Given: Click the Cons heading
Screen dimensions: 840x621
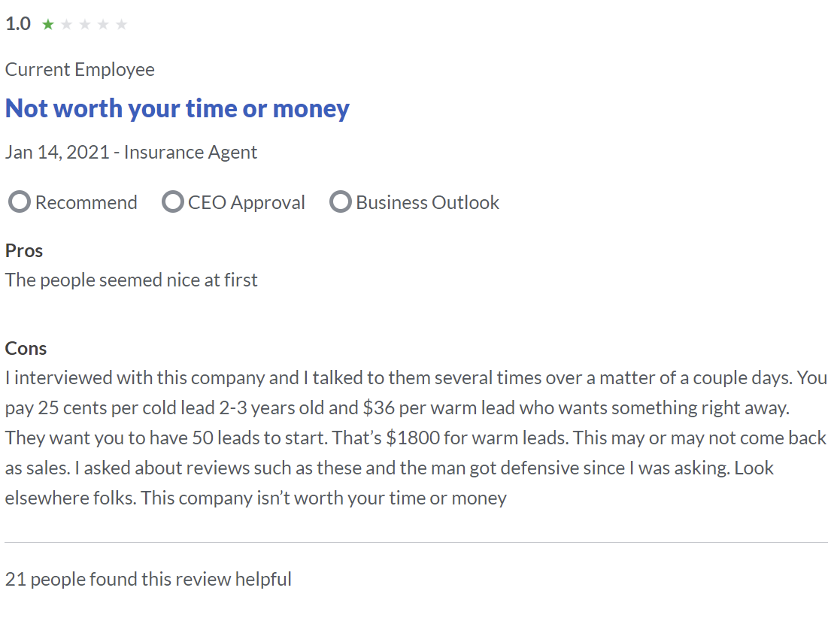Looking at the screenshot, I should tap(26, 349).
